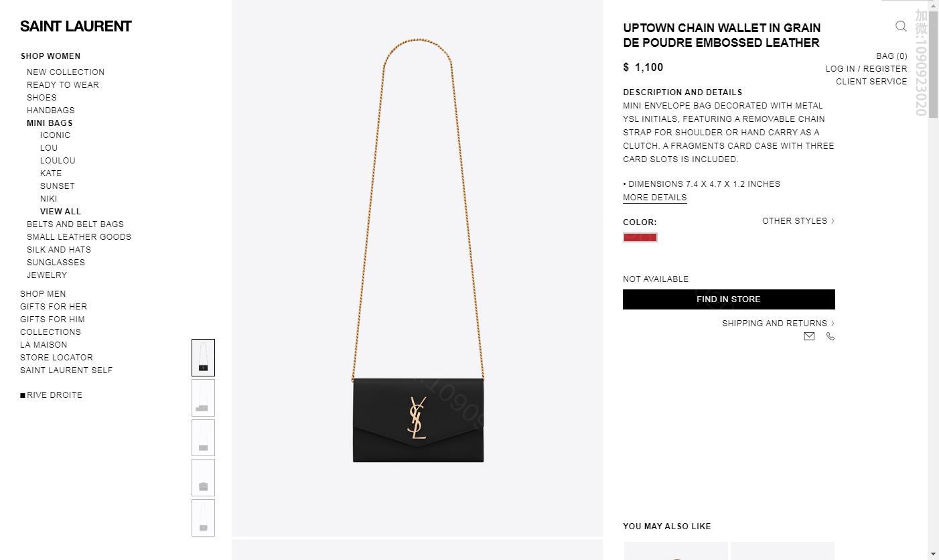This screenshot has width=939, height=560.
Task: Open Shipping and Returns section
Action: [x=778, y=324]
